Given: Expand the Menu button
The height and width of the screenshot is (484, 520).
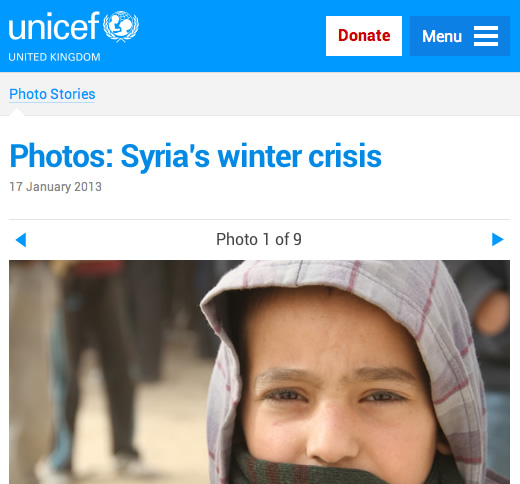Looking at the screenshot, I should pos(460,36).
